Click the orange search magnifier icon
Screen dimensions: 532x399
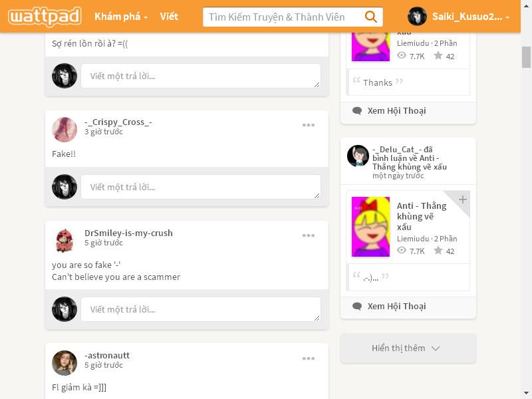[x=370, y=17]
